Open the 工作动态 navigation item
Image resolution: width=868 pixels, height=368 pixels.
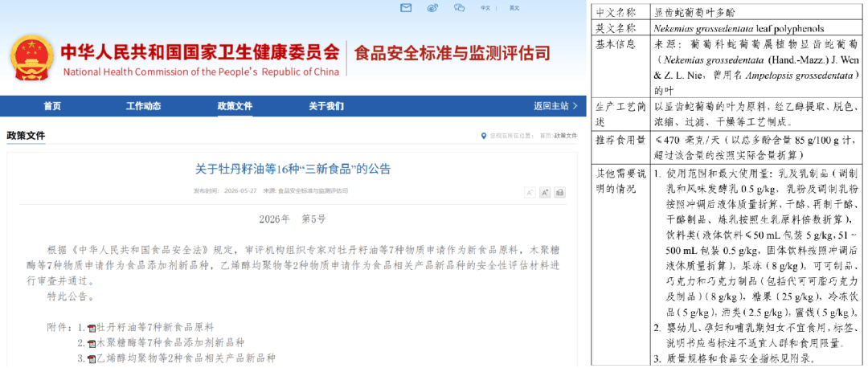143,106
